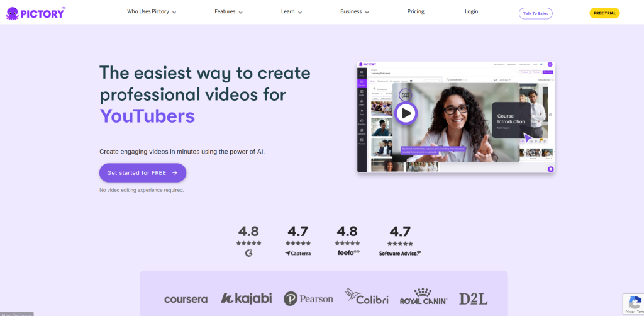Click the Kajabi logo

click(247, 298)
